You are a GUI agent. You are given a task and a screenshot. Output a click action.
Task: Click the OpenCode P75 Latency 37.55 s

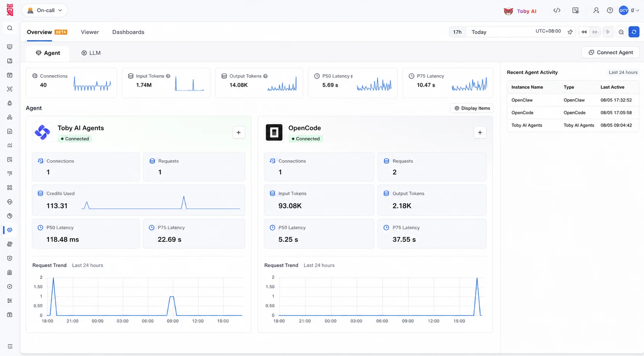tap(404, 240)
